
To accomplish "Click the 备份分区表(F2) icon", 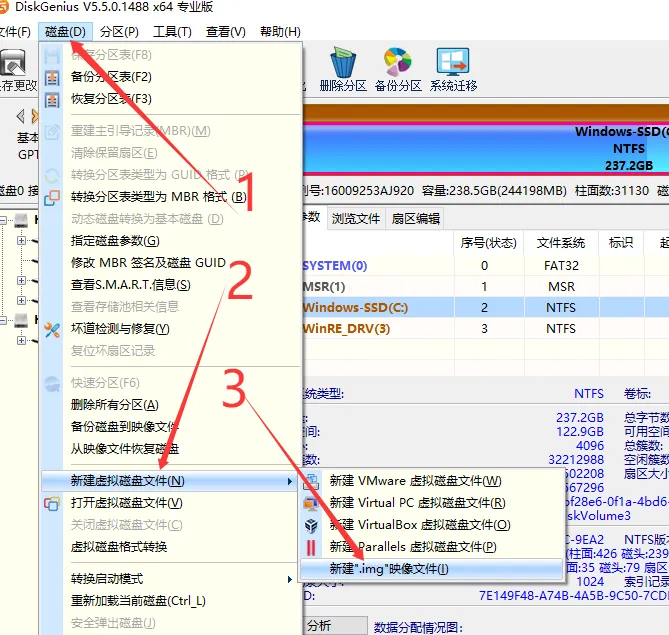I will pyautogui.click(x=52, y=77).
